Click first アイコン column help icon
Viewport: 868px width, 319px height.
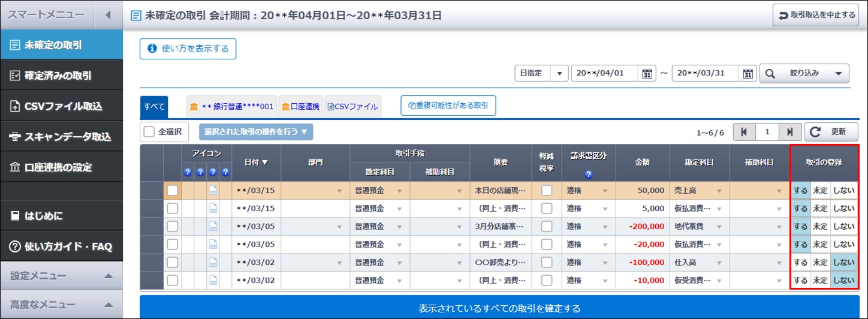[188, 172]
